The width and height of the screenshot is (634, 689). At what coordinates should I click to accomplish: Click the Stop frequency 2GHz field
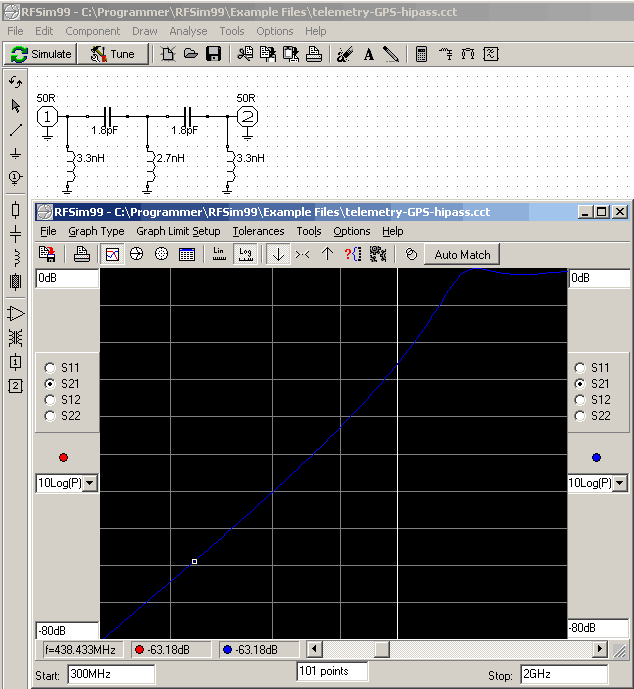[562, 674]
